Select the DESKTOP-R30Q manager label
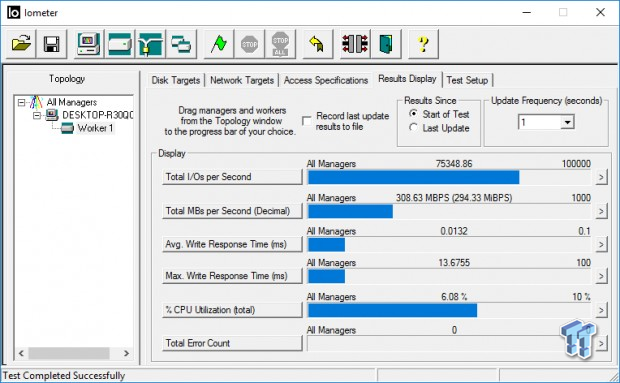The image size is (620, 383). click(97, 115)
